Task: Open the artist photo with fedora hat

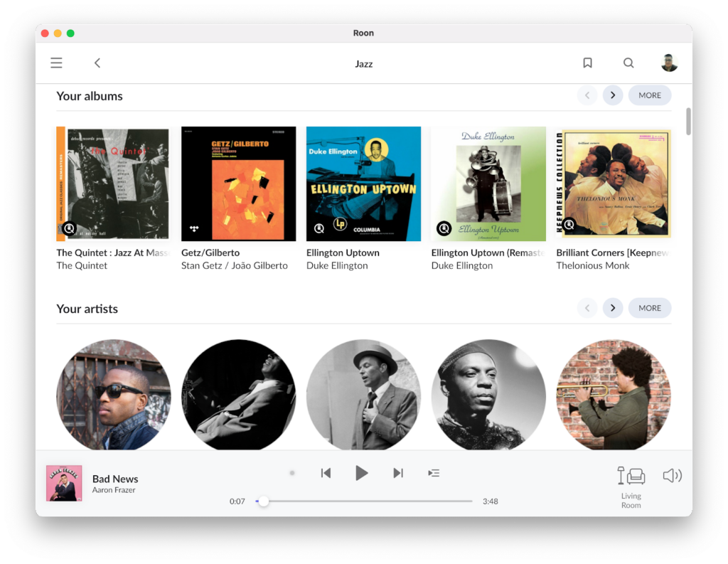Action: click(x=363, y=395)
